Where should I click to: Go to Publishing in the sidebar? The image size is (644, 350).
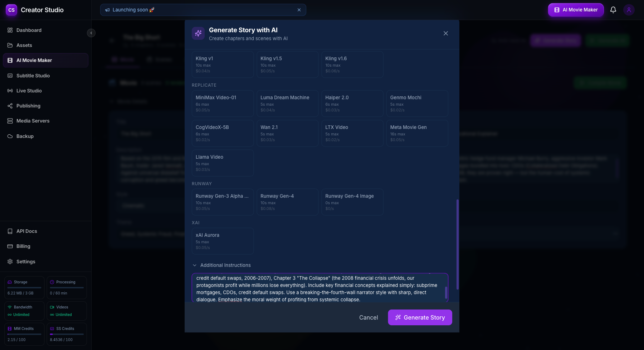(45, 106)
